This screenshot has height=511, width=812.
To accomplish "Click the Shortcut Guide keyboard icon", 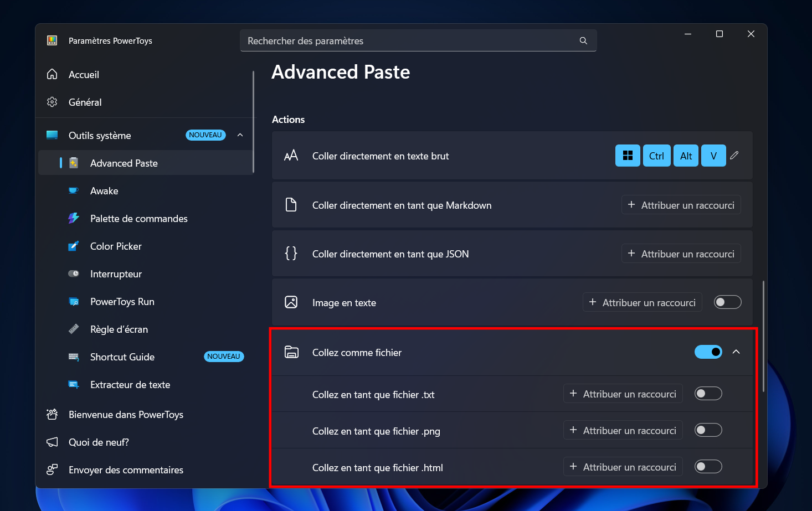I will 74,357.
